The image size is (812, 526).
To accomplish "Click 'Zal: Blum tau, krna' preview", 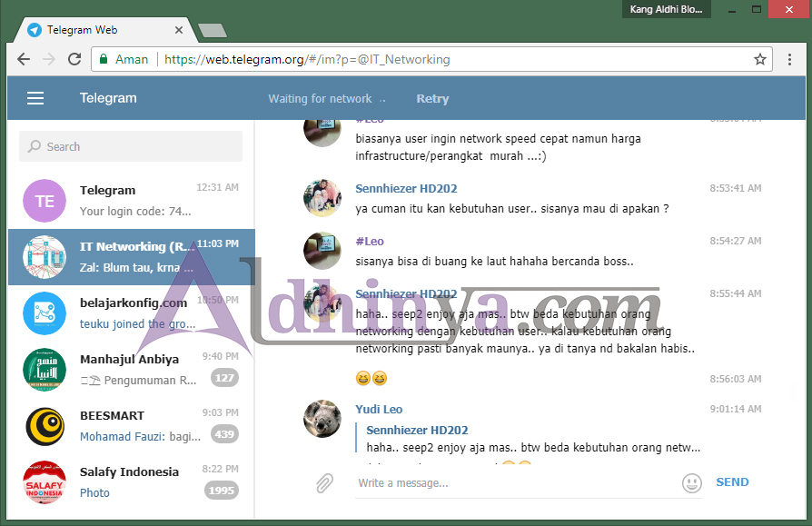I will (x=136, y=268).
